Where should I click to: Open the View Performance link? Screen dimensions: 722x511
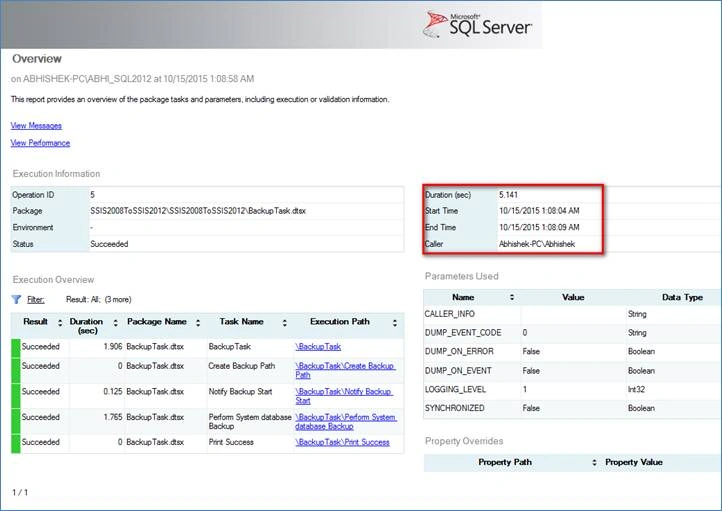point(40,143)
